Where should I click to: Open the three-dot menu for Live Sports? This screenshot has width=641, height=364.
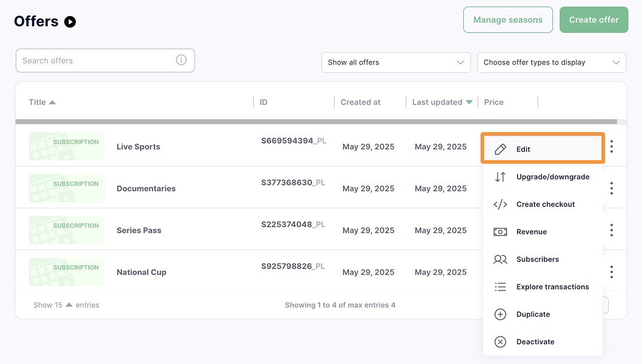(x=612, y=146)
